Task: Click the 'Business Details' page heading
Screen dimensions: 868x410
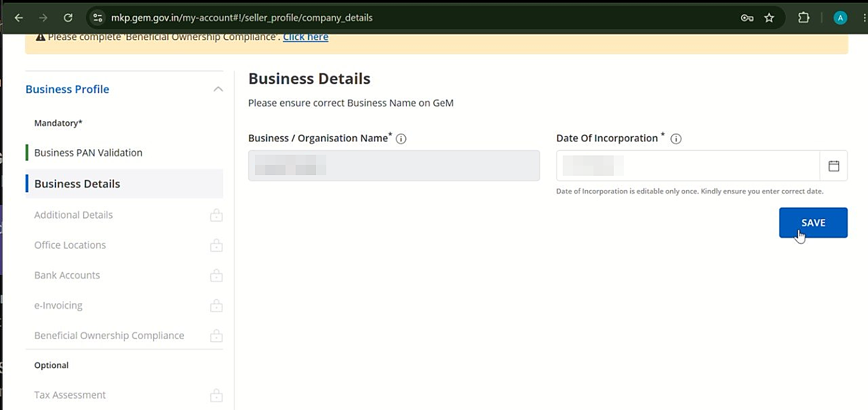Action: click(309, 79)
